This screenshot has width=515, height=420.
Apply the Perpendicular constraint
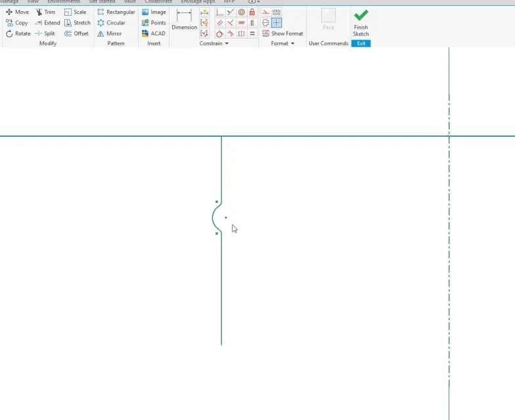[x=231, y=23]
